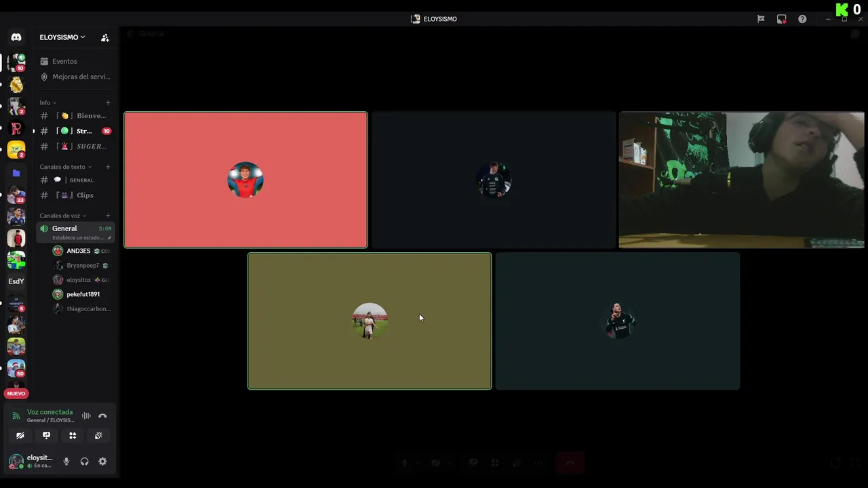The width and height of the screenshot is (868, 488).
Task: Focus the webcam feed tile
Action: click(x=741, y=180)
